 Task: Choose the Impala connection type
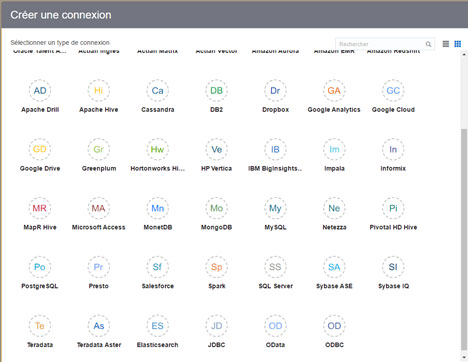point(334,149)
